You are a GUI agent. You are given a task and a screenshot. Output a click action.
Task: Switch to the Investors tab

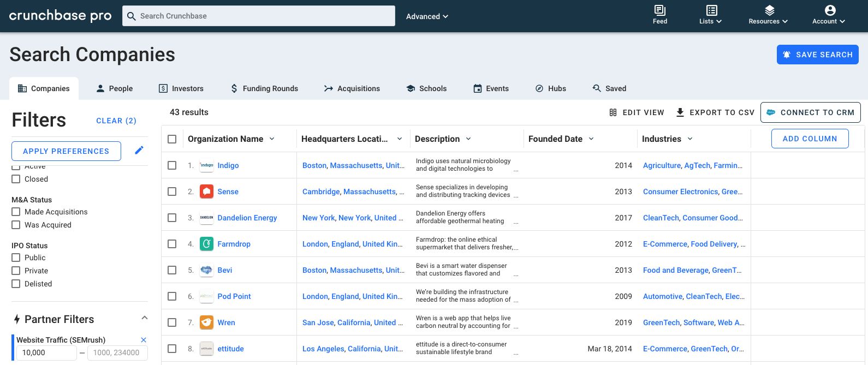click(181, 88)
